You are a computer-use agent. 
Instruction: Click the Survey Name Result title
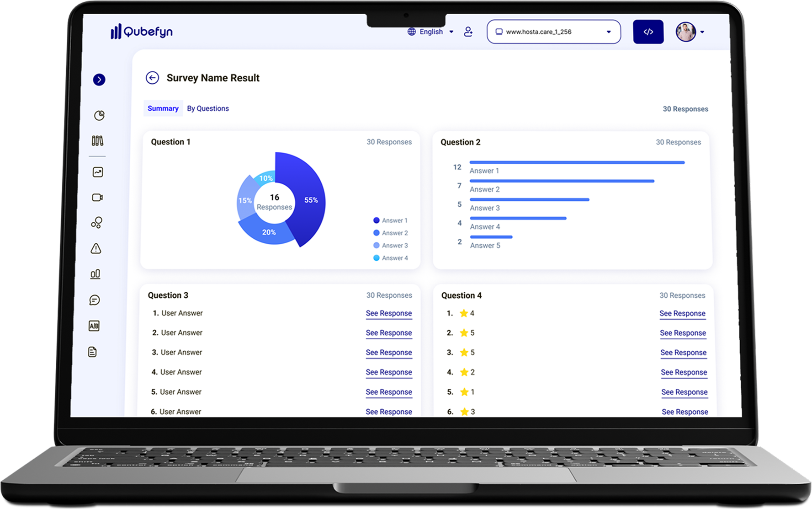click(x=213, y=78)
